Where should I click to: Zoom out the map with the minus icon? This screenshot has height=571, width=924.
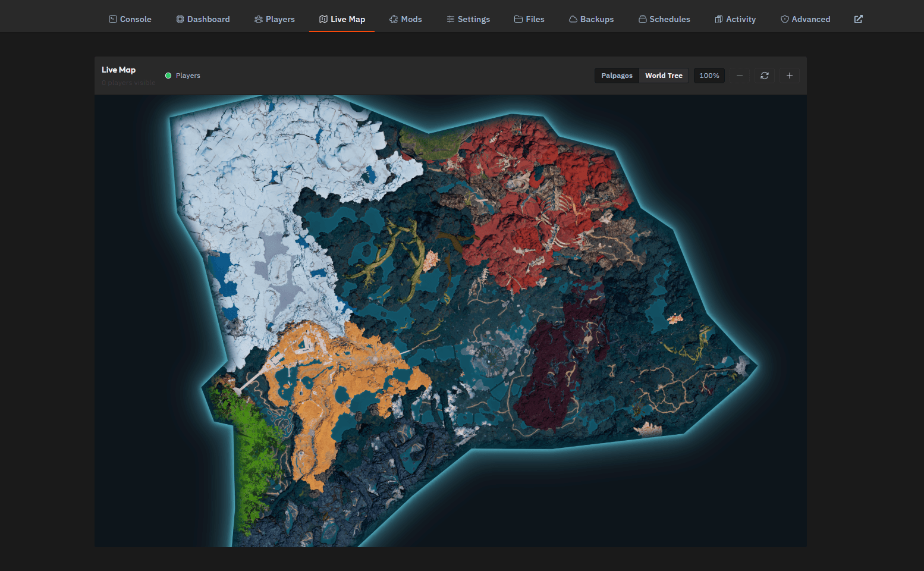point(740,76)
